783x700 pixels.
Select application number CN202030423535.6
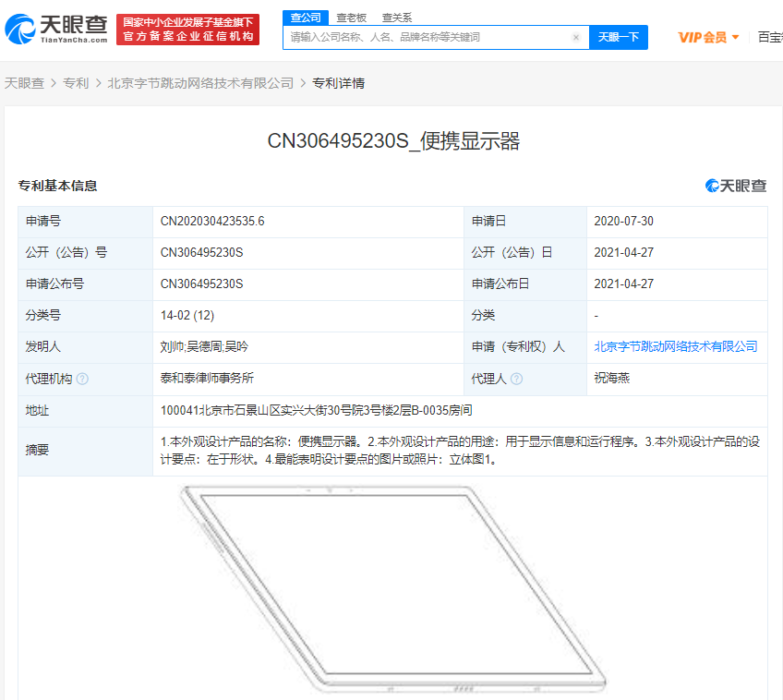tap(212, 222)
